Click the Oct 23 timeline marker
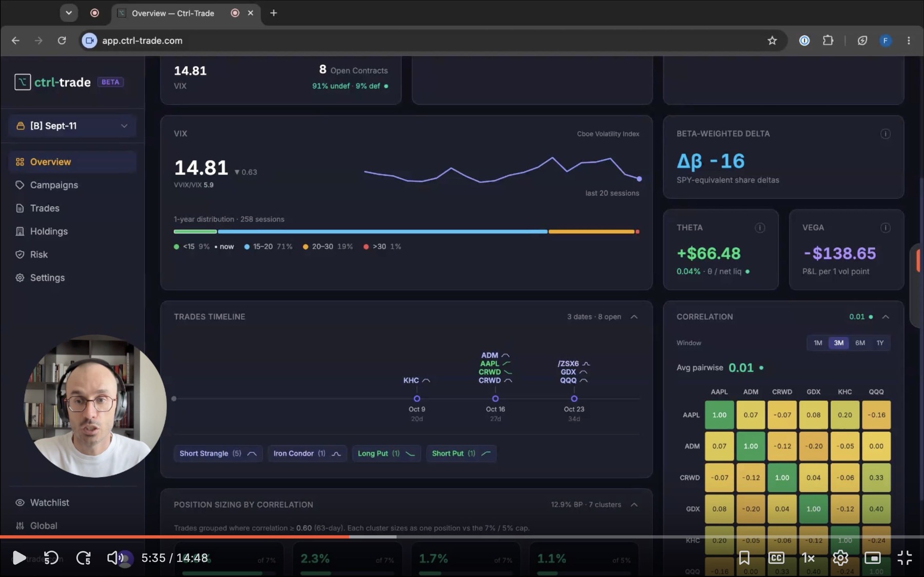Image resolution: width=924 pixels, height=577 pixels. point(574,398)
